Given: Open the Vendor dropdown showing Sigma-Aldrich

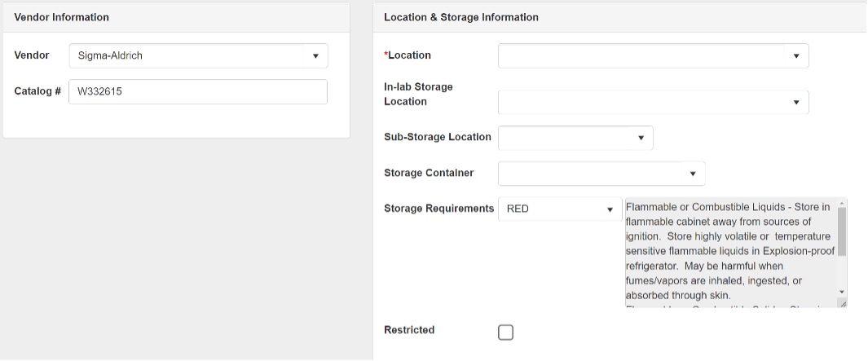Looking at the screenshot, I should point(198,56).
